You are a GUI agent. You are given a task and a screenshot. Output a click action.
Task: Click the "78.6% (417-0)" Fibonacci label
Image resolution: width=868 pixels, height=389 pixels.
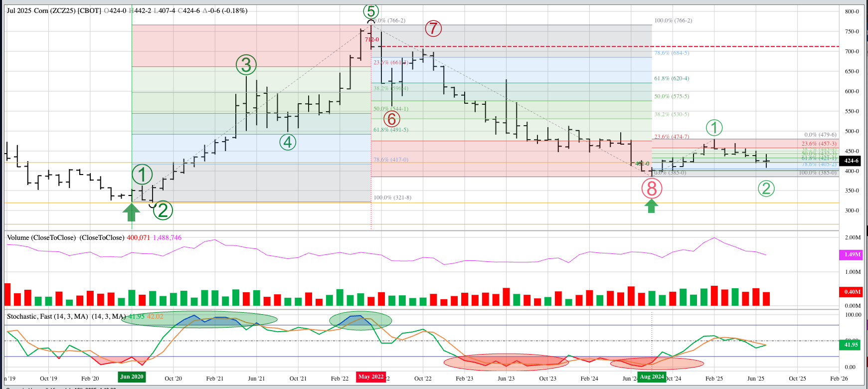(x=391, y=160)
